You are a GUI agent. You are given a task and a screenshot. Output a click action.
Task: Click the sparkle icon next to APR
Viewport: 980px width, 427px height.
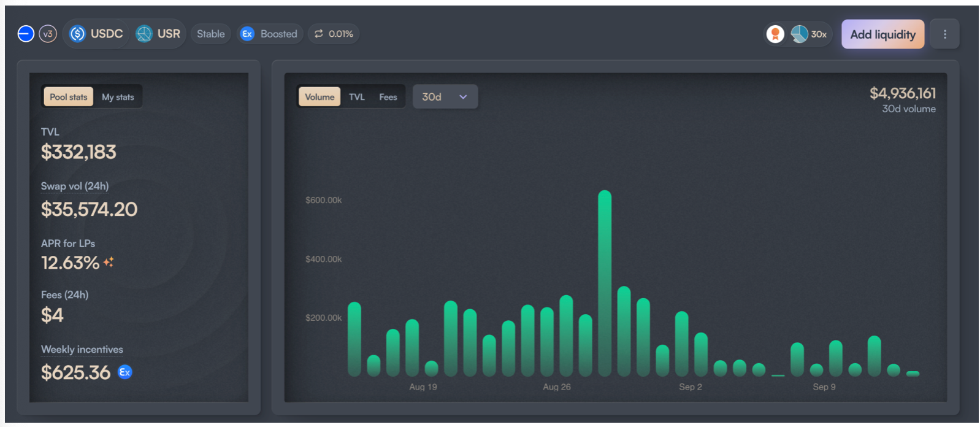point(109,263)
